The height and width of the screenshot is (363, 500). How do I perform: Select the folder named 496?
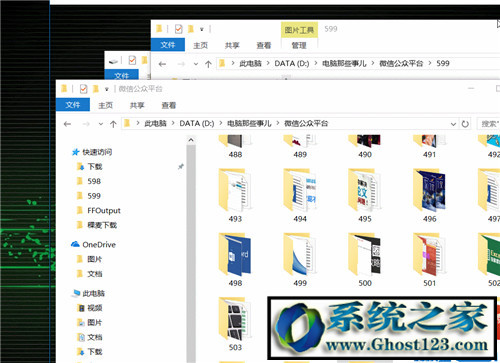[x=429, y=195]
